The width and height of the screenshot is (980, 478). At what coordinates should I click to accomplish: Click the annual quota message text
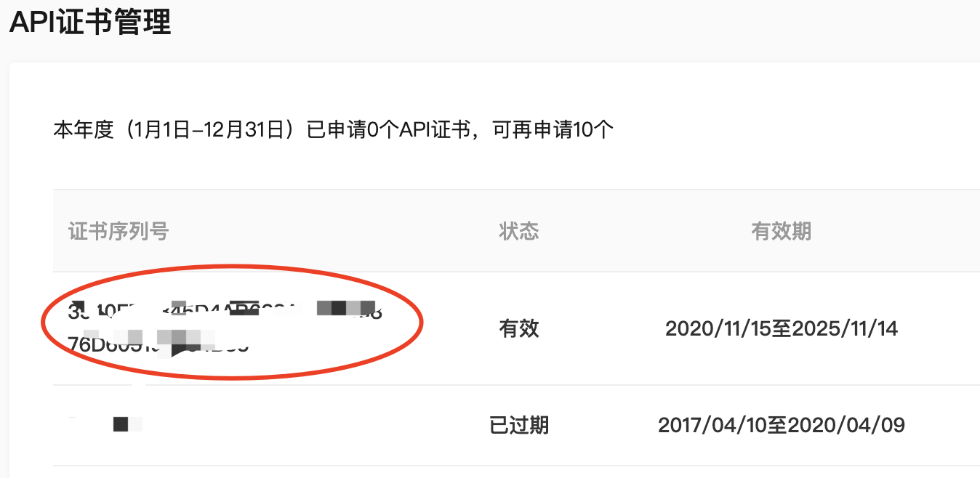331,129
